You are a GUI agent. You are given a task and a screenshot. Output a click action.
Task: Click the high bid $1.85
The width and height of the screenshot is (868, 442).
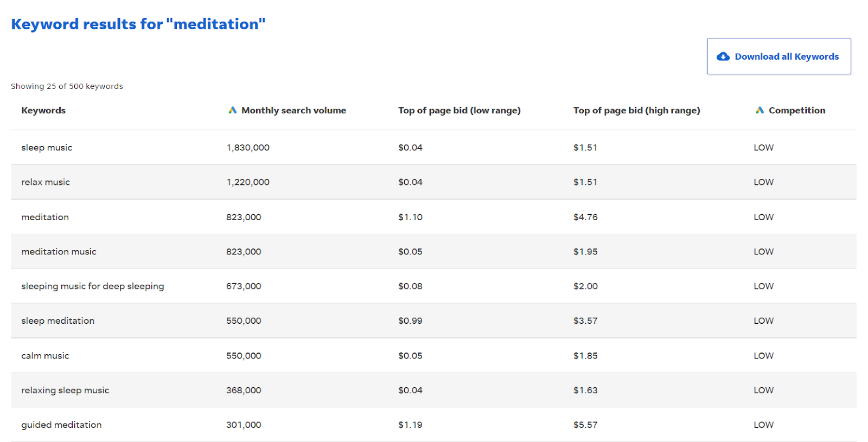point(585,356)
